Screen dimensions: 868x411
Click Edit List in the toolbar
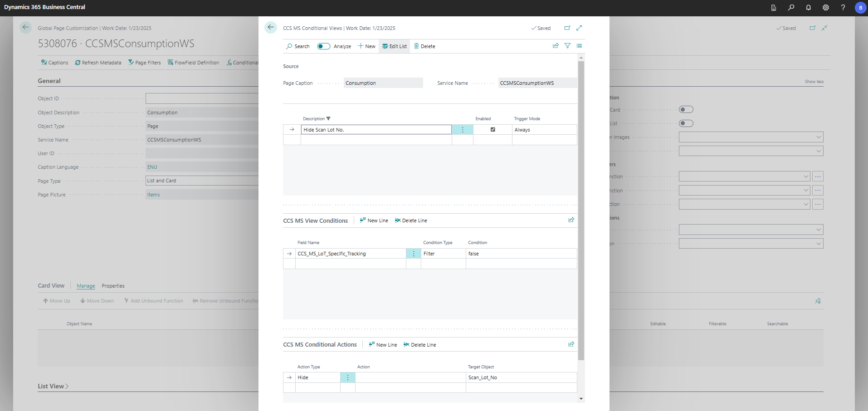pyautogui.click(x=395, y=46)
